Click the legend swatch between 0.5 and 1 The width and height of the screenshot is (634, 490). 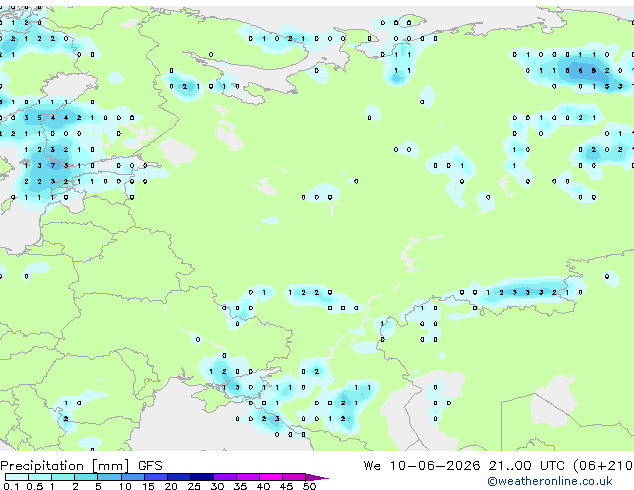pyautogui.click(x=40, y=477)
